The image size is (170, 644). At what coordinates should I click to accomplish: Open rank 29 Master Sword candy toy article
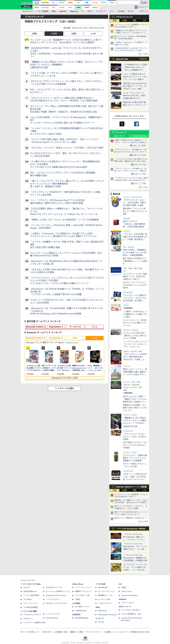67,301
